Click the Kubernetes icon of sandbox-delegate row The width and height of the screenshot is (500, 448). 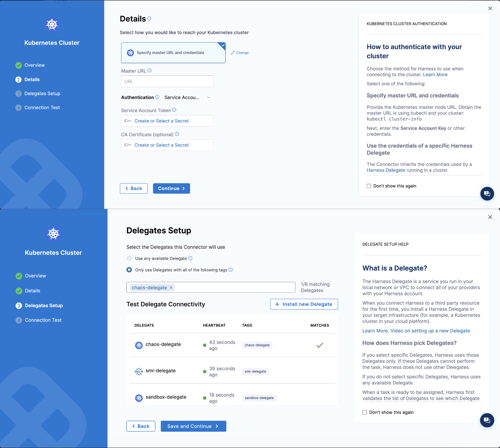pyautogui.click(x=139, y=398)
